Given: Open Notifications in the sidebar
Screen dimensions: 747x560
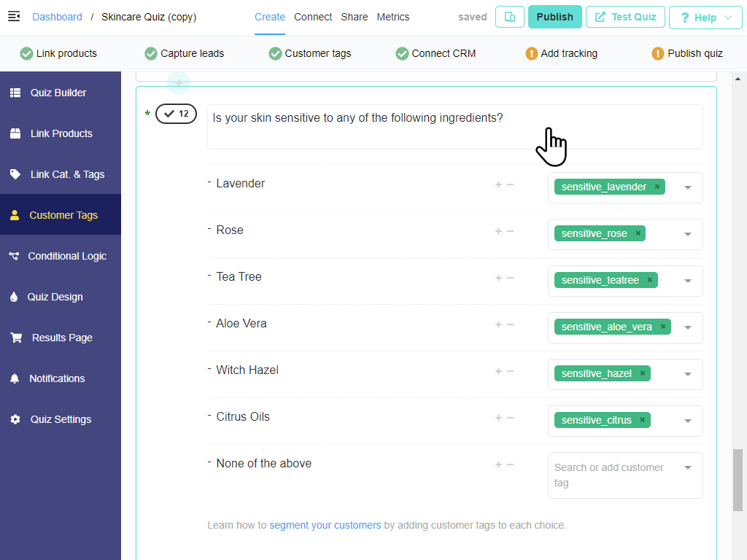Looking at the screenshot, I should click(x=61, y=378).
